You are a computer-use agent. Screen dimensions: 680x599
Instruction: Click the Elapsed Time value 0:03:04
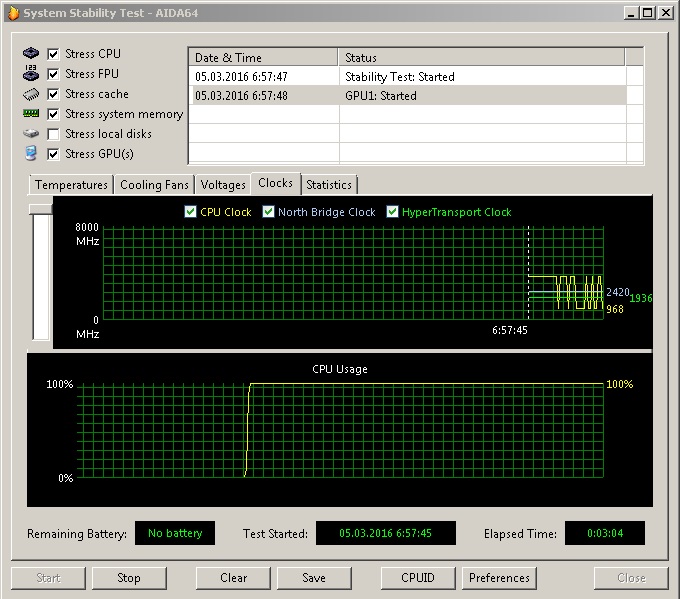pyautogui.click(x=605, y=533)
